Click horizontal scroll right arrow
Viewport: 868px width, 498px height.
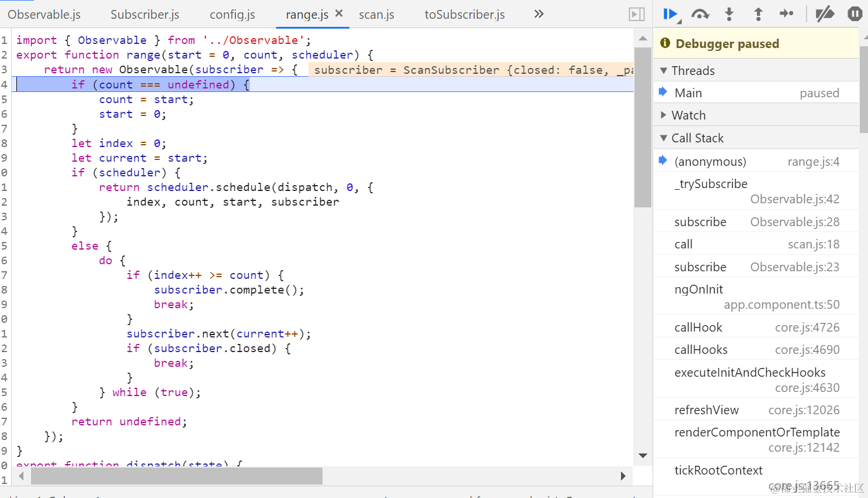[x=623, y=476]
